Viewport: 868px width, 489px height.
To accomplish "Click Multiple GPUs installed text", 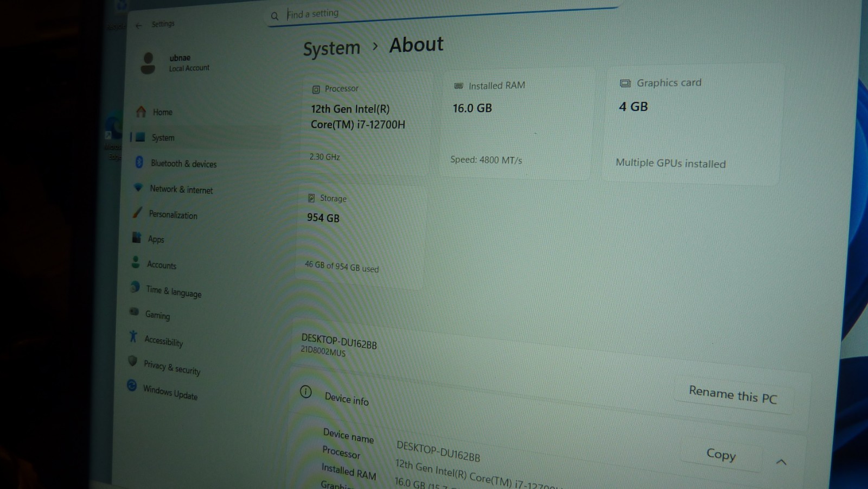I will (x=671, y=163).
